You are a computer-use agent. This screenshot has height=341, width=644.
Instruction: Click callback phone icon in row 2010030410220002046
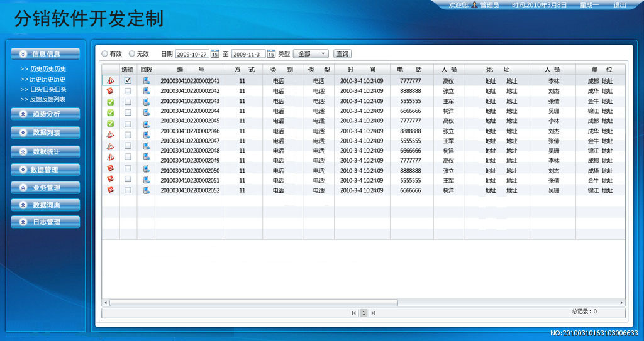[x=146, y=134]
